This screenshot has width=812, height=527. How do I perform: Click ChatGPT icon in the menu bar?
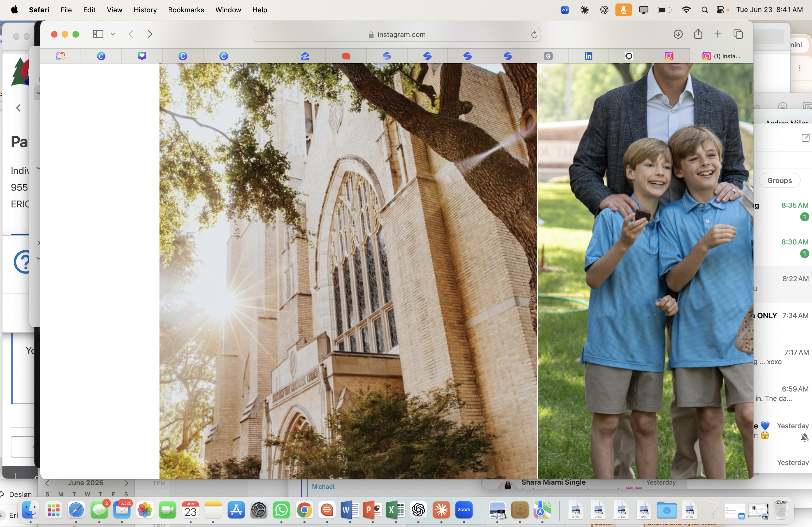(604, 10)
